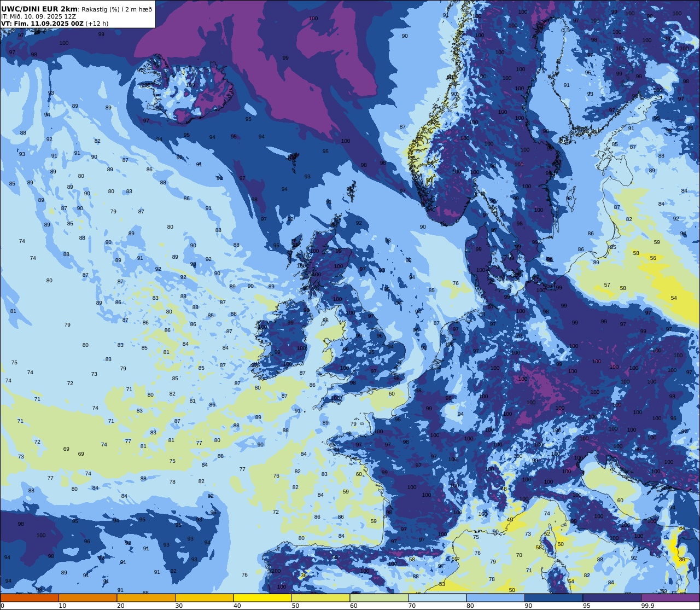700x610 pixels.
Task: Click the 0–10 dark orange legend swatch
Action: pyautogui.click(x=30, y=597)
